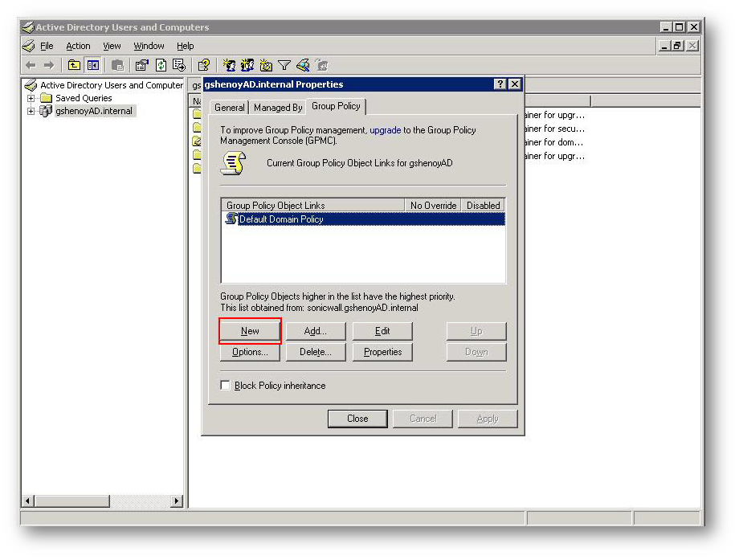Click the Properties toolbar icon
The width and height of the screenshot is (739, 560).
tap(142, 66)
